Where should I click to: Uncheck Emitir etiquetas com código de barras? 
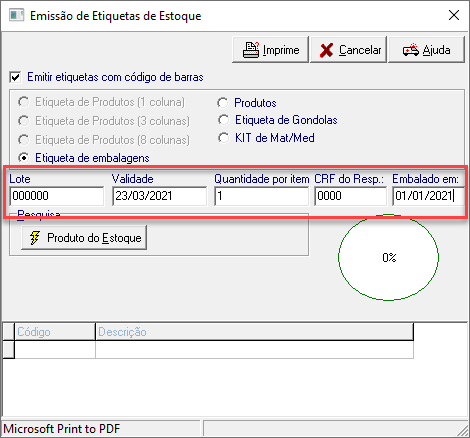click(15, 77)
